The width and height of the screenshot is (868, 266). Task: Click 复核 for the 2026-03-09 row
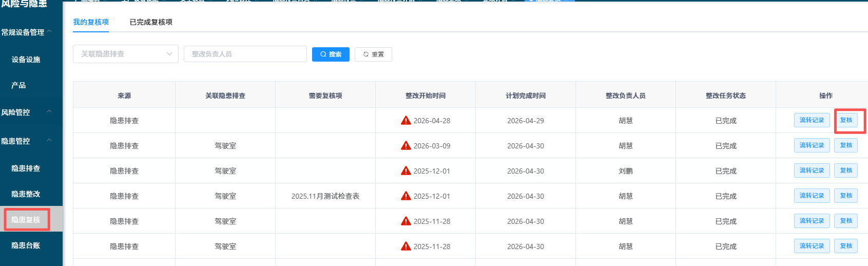point(846,145)
